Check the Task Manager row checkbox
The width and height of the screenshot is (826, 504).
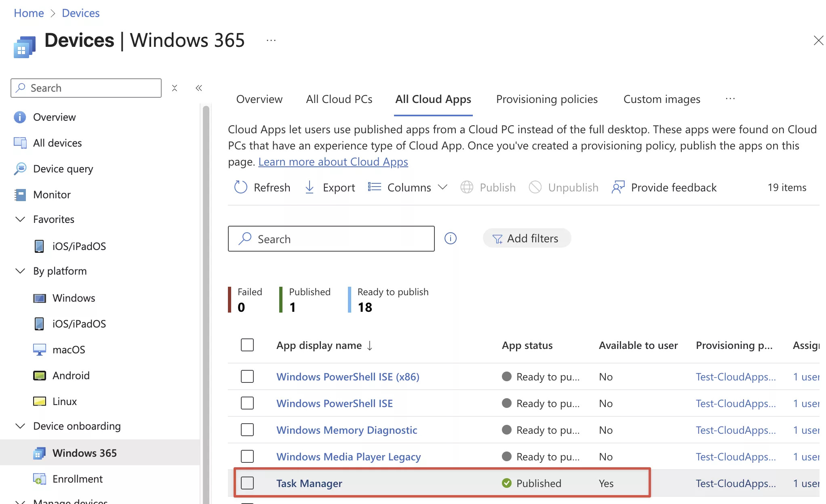pos(247,483)
